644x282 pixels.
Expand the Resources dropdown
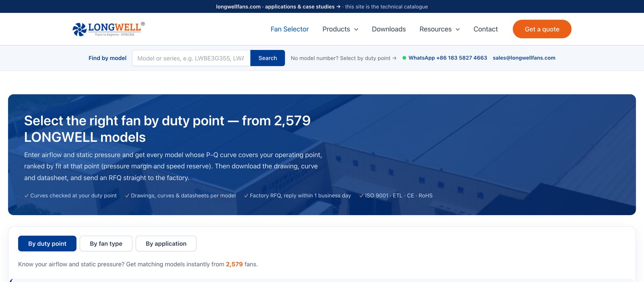[x=440, y=29]
